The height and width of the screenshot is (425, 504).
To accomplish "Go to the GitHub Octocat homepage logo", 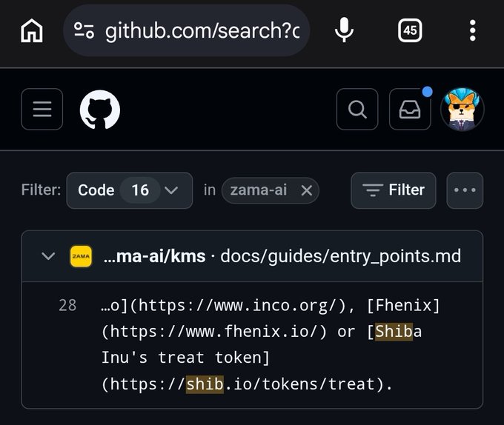I will coord(99,110).
